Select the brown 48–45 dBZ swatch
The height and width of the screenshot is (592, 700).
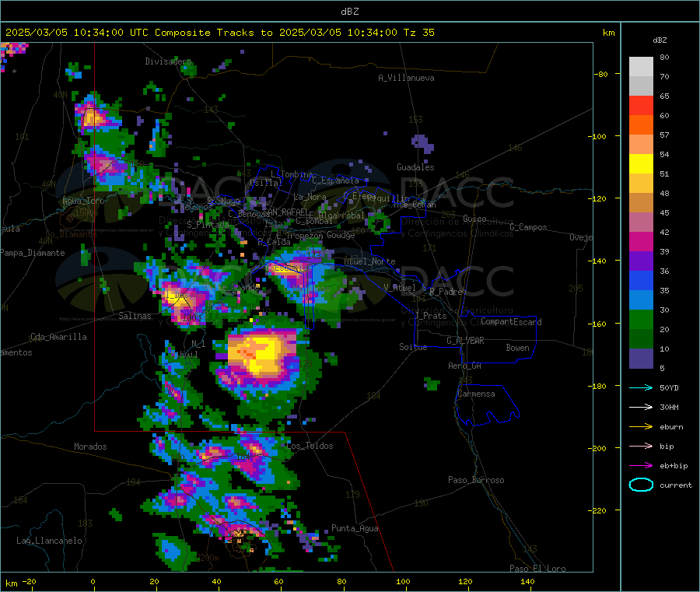pyautogui.click(x=641, y=203)
